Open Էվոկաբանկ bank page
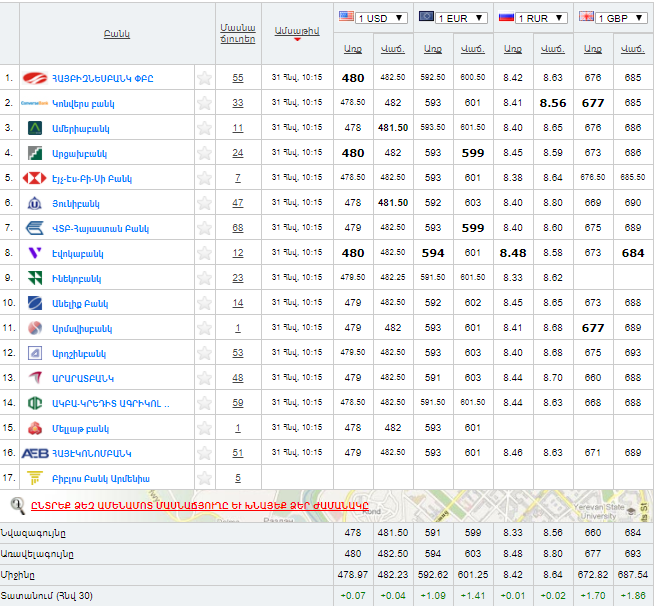 pyautogui.click(x=78, y=254)
